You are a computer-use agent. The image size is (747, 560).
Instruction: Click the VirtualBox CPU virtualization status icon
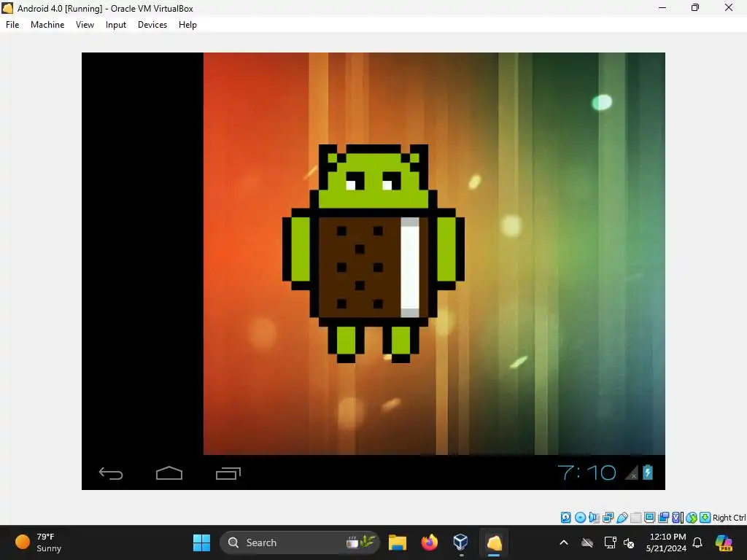point(678,518)
